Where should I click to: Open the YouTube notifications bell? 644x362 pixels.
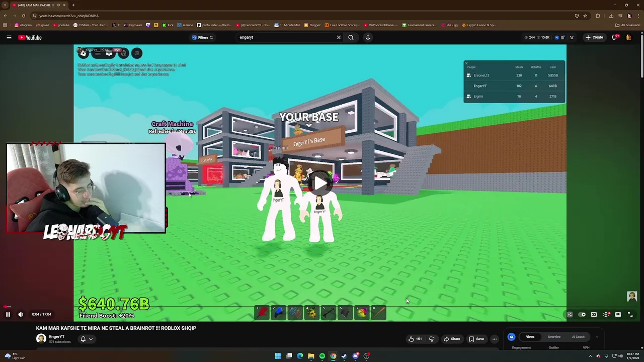pyautogui.click(x=614, y=37)
